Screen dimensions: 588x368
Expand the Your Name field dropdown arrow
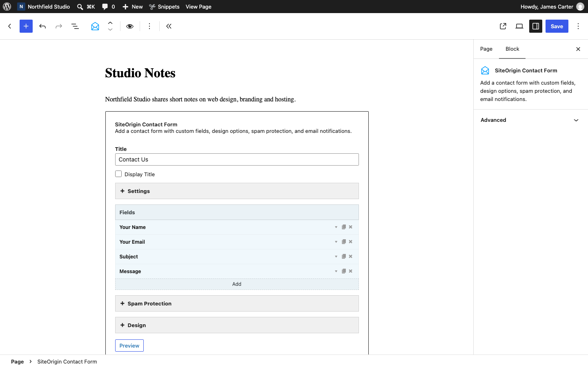[x=336, y=227]
